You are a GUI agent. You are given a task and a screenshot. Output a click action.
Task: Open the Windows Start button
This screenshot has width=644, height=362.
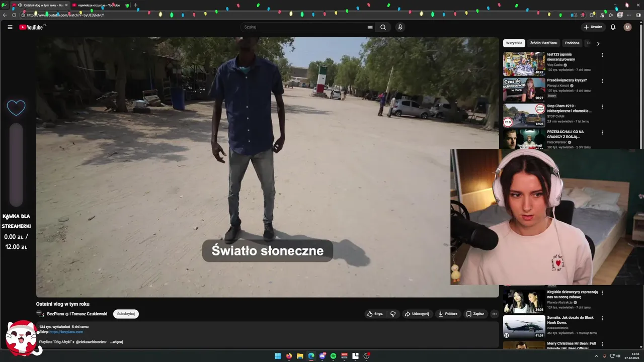pos(278,356)
